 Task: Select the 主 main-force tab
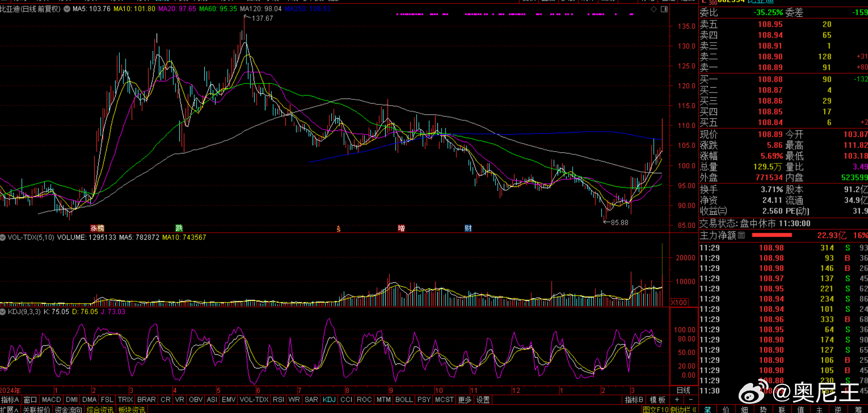tap(819, 409)
